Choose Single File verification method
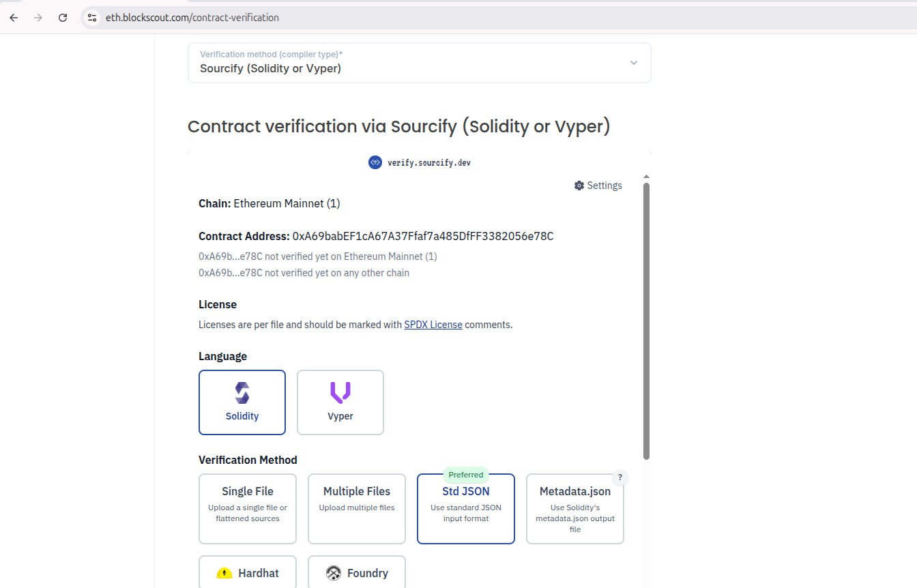Image resolution: width=917 pixels, height=588 pixels. [248, 509]
